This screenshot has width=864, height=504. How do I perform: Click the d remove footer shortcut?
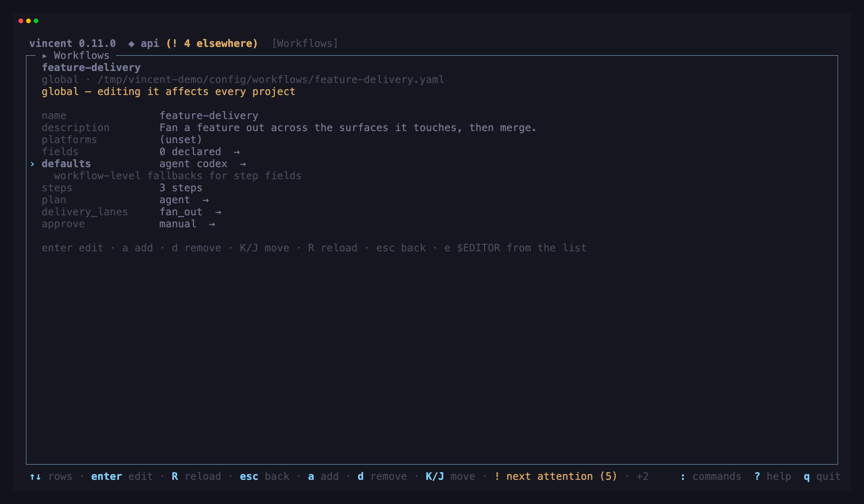[x=382, y=477]
